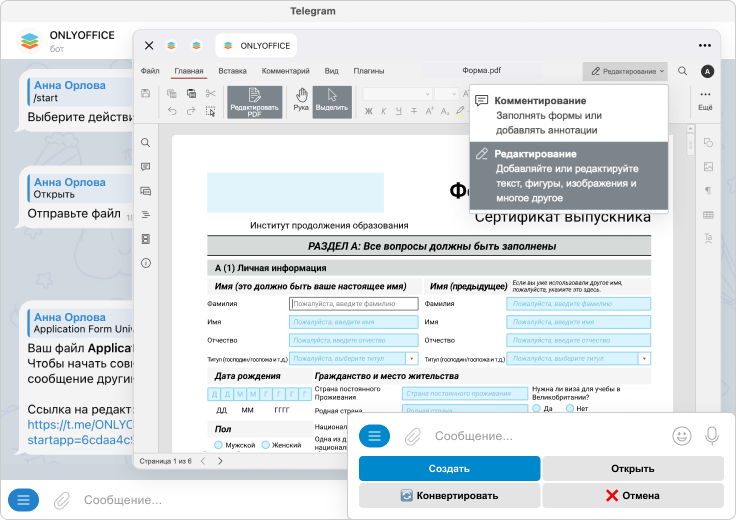The height and width of the screenshot is (520, 736).
Task: Activate the Рука hand tool
Action: [x=301, y=99]
